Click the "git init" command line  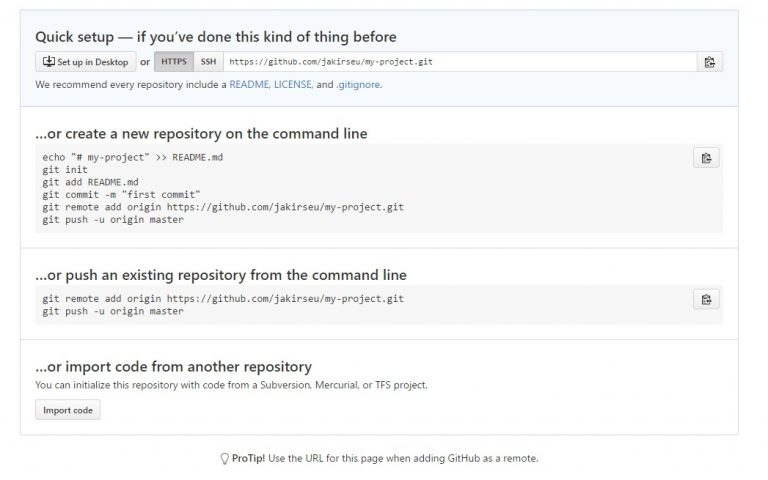[x=65, y=170]
